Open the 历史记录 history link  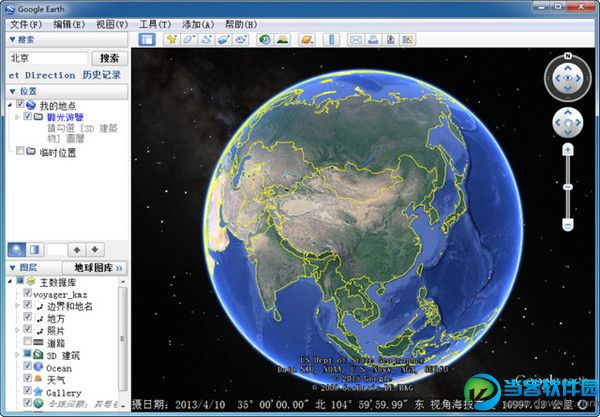[102, 75]
